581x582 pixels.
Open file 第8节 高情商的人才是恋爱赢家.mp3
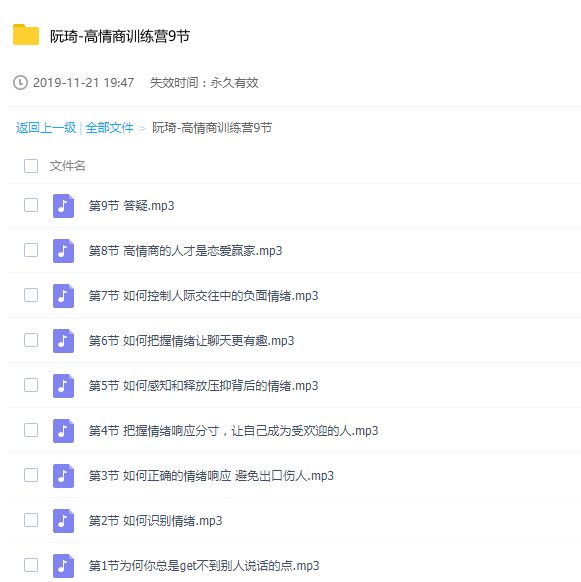coord(185,251)
